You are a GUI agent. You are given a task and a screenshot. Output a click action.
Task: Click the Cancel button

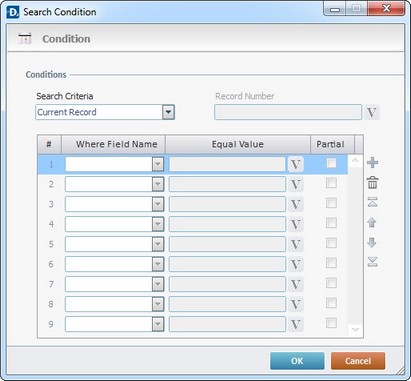[358, 361]
